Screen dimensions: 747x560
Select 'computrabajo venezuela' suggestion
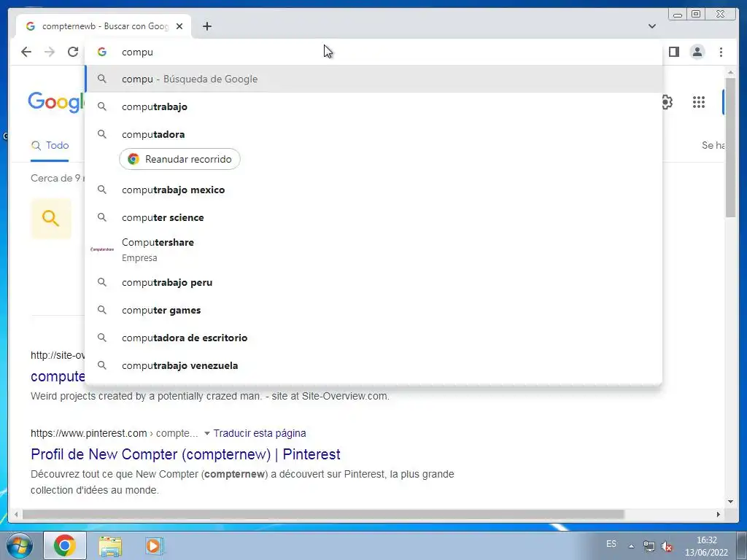(x=373, y=365)
